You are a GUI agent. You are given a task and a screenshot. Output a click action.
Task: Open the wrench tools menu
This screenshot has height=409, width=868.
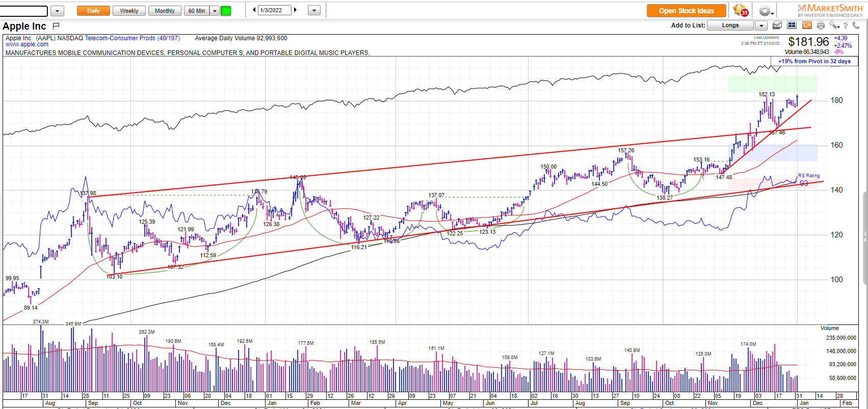[834, 25]
